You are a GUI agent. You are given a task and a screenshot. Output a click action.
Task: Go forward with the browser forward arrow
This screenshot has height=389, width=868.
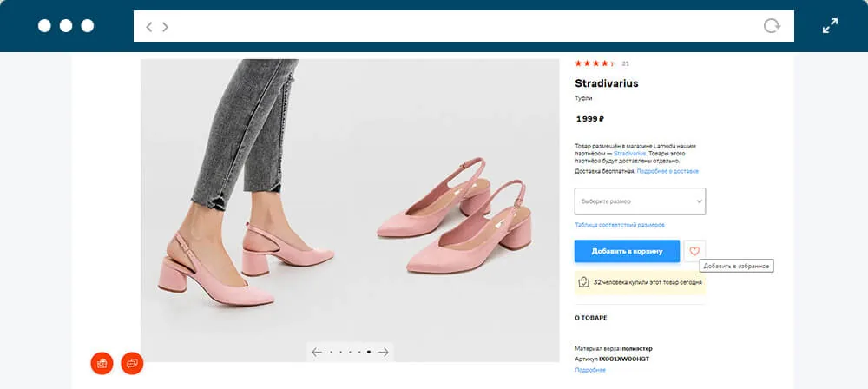click(x=165, y=27)
